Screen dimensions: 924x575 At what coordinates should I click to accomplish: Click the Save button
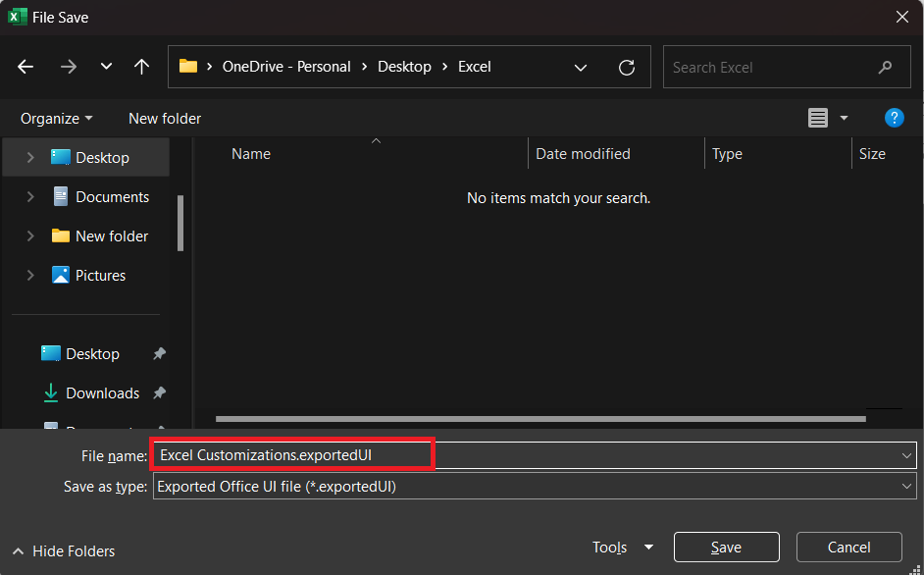point(726,548)
